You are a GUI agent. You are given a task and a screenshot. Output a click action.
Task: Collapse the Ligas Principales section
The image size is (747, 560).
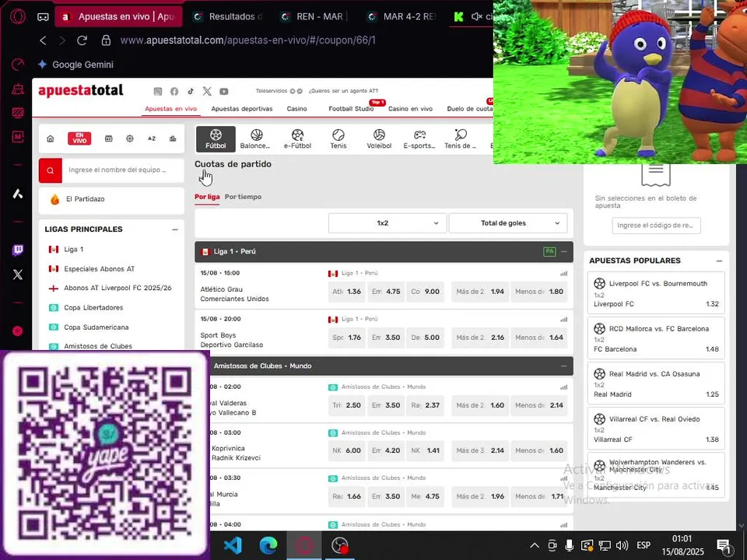click(x=175, y=229)
